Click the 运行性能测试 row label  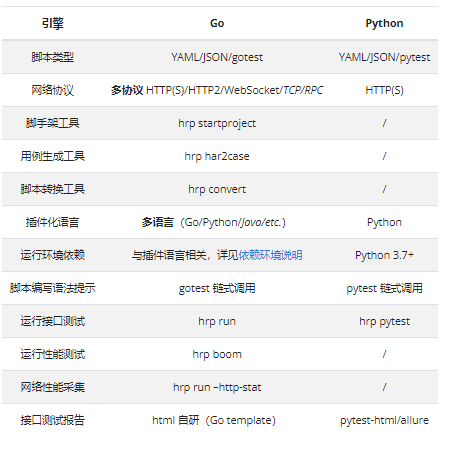point(53,354)
